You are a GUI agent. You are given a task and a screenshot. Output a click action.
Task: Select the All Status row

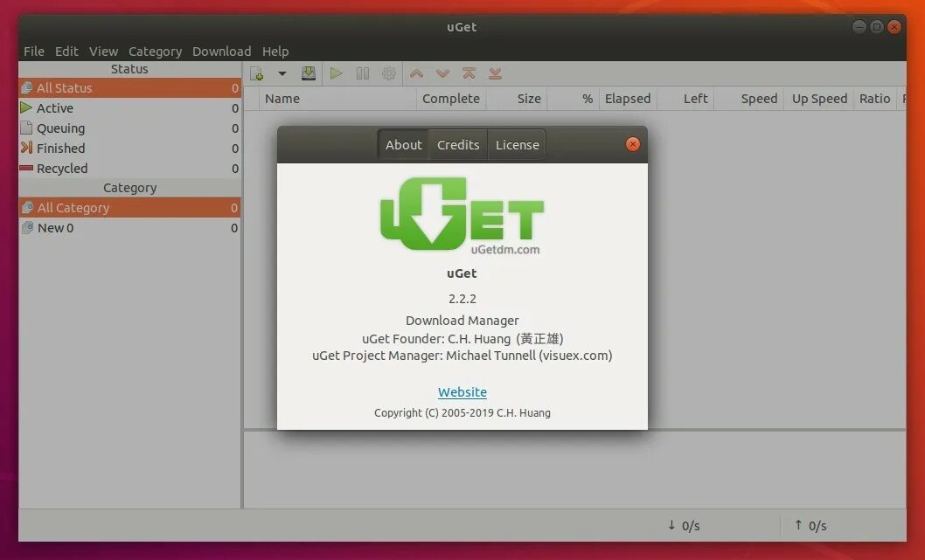[x=129, y=88]
